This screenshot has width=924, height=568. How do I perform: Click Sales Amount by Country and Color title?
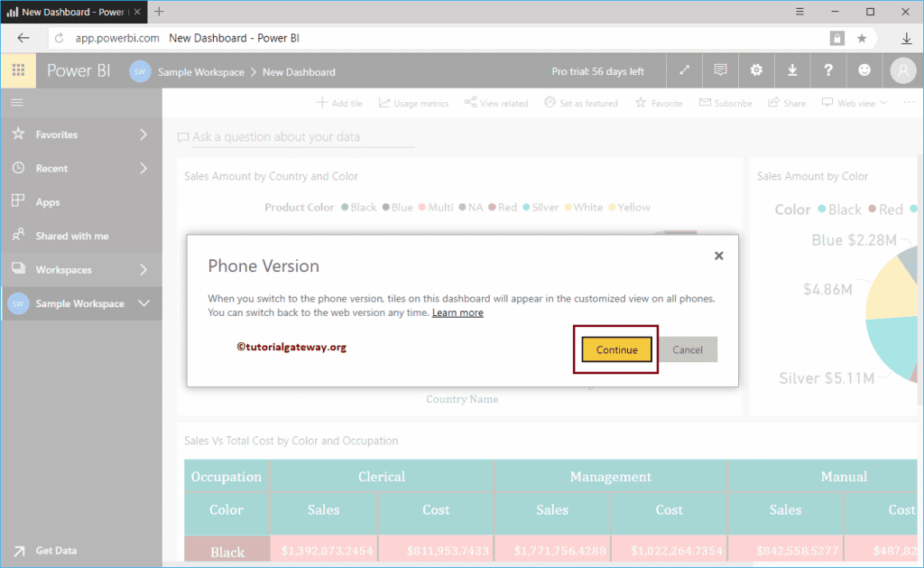pos(271,176)
